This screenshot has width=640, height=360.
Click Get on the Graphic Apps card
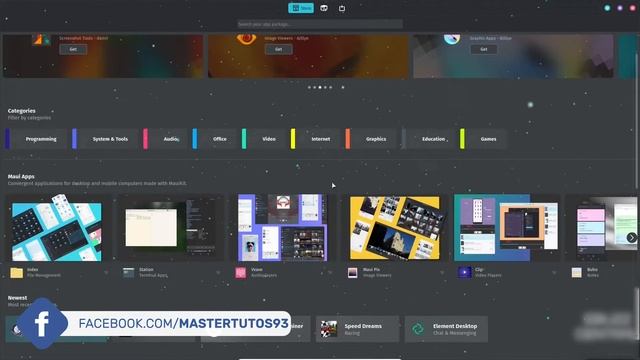pyautogui.click(x=484, y=49)
